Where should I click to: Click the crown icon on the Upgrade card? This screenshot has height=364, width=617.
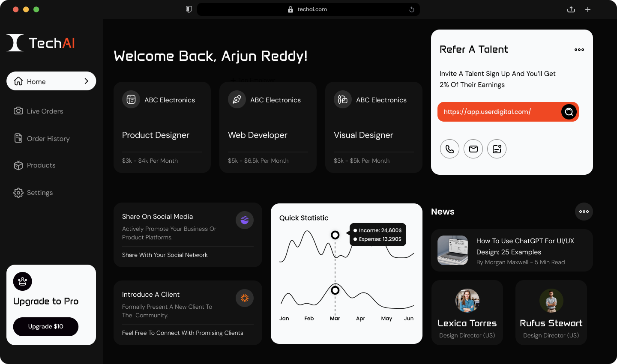coord(22,281)
